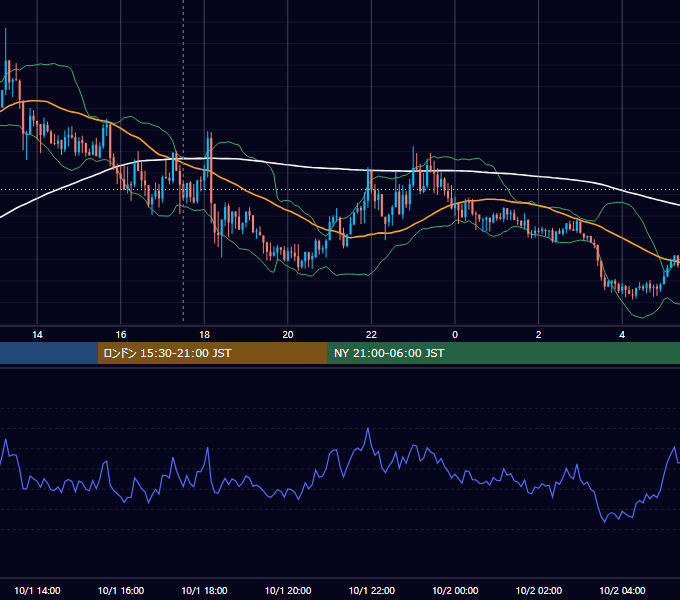Click the 10/1 14:00 date label

37,590
